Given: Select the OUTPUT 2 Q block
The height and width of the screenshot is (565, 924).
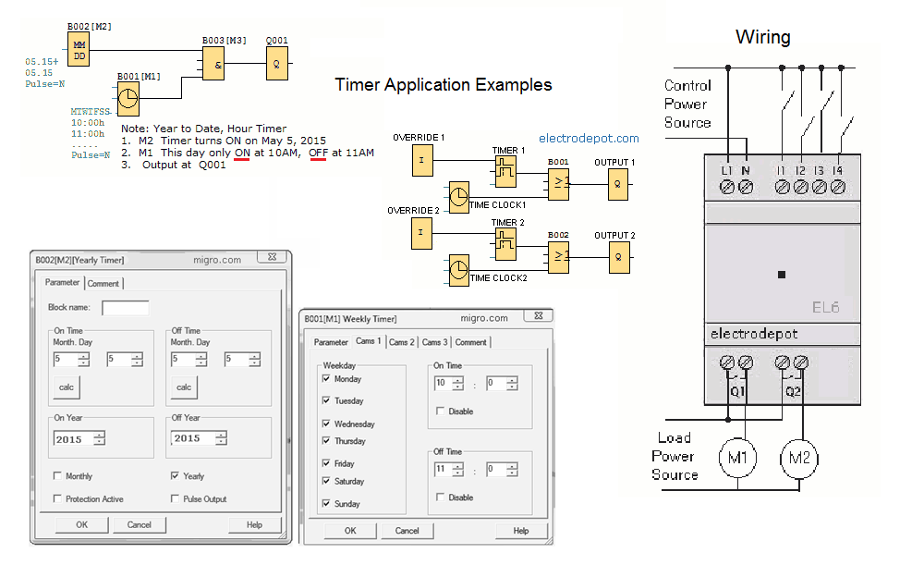Looking at the screenshot, I should [619, 260].
